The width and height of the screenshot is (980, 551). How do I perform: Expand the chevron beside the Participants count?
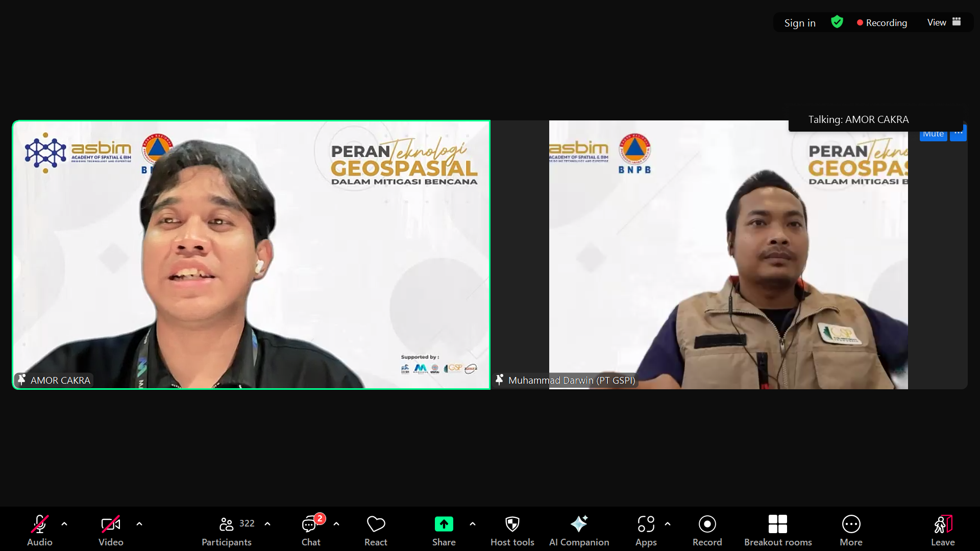[267, 524]
